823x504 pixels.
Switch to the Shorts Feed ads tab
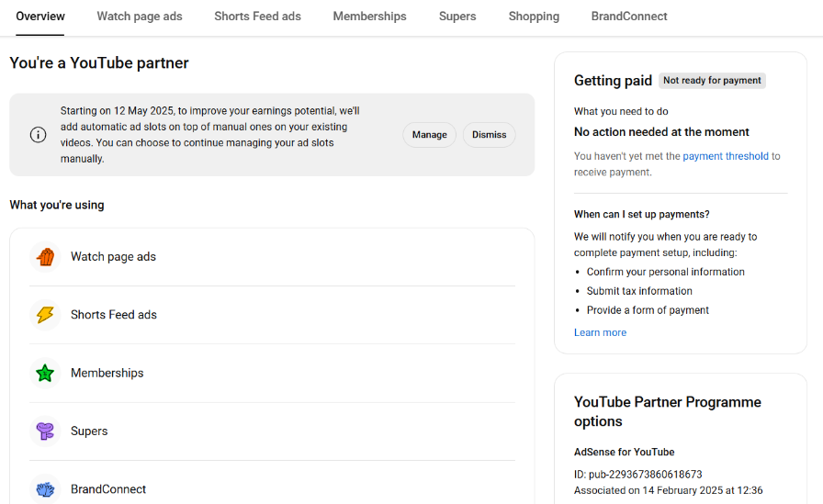[258, 17]
